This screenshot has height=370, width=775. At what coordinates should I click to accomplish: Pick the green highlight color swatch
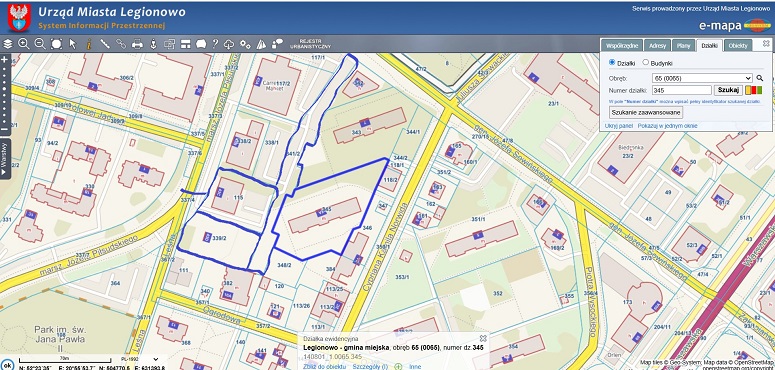pyautogui.click(x=759, y=90)
